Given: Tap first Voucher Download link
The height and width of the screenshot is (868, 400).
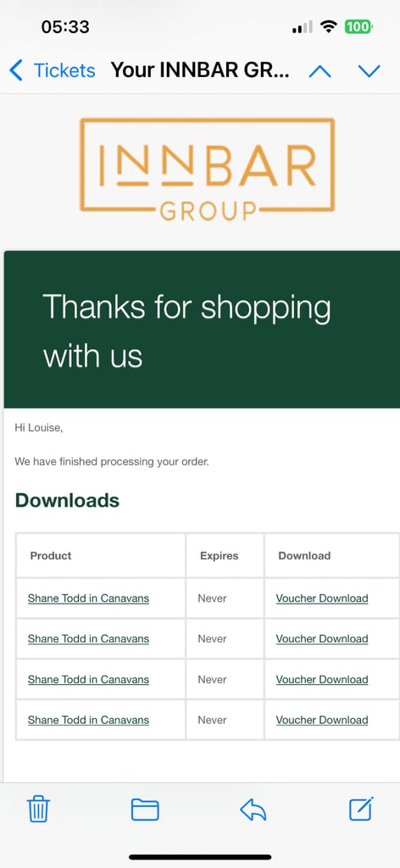Looking at the screenshot, I should click(x=322, y=598).
